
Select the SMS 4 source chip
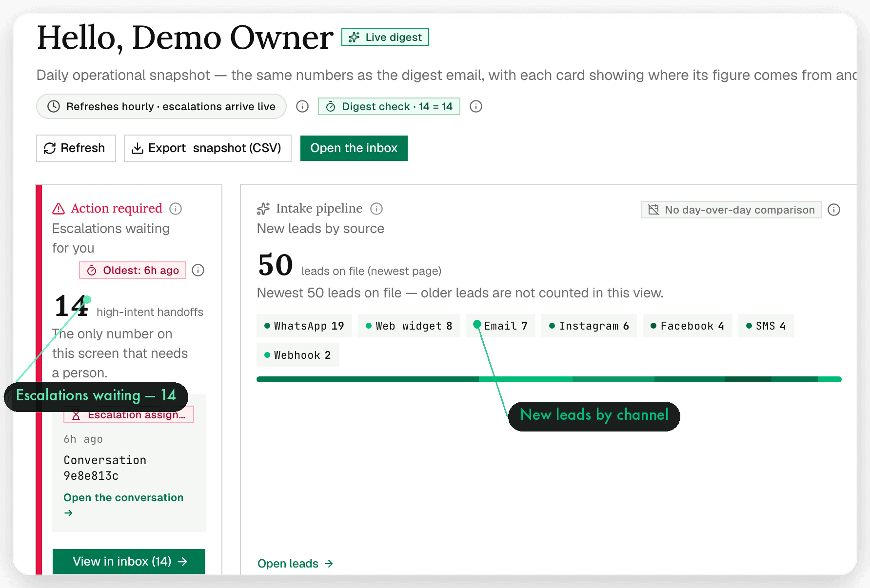click(x=766, y=326)
